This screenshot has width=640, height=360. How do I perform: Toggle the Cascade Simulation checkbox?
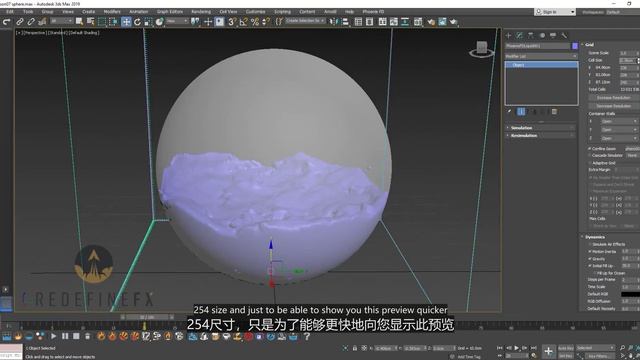click(590, 156)
